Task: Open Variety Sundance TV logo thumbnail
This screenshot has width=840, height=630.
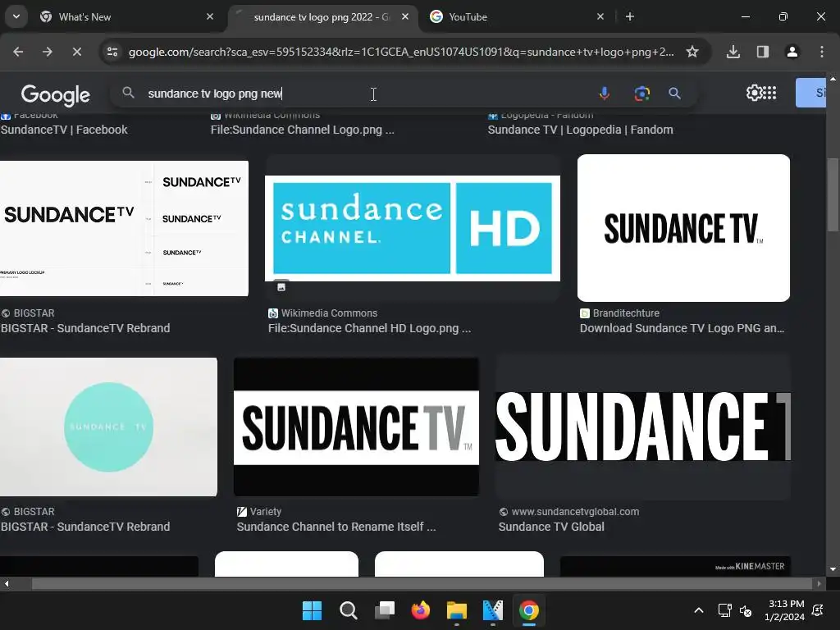Action: [x=356, y=427]
